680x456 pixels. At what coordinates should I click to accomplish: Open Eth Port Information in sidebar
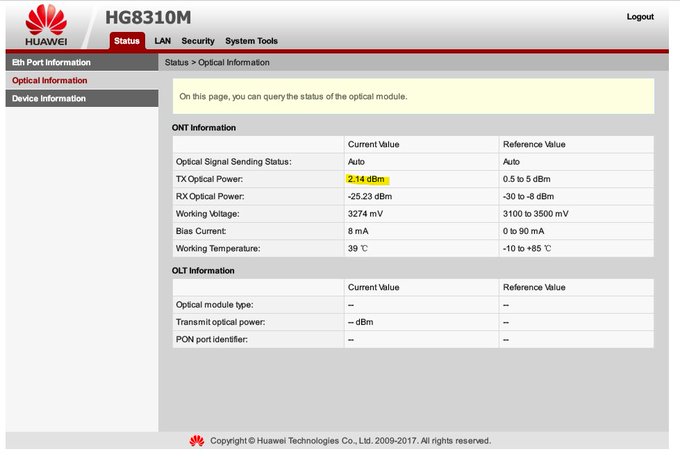tap(82, 62)
